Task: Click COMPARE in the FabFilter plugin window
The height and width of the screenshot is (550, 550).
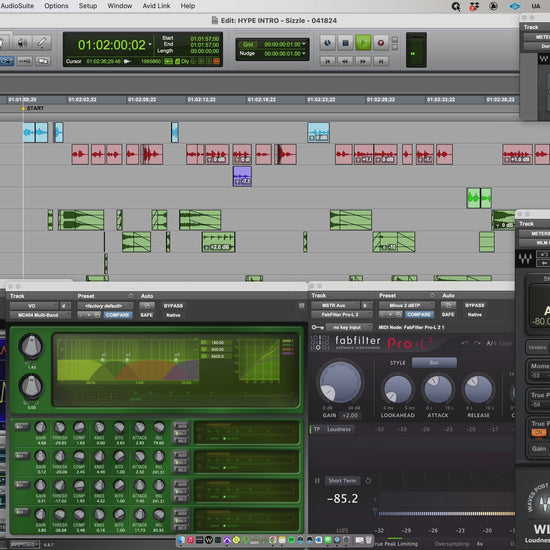Action: tap(420, 315)
